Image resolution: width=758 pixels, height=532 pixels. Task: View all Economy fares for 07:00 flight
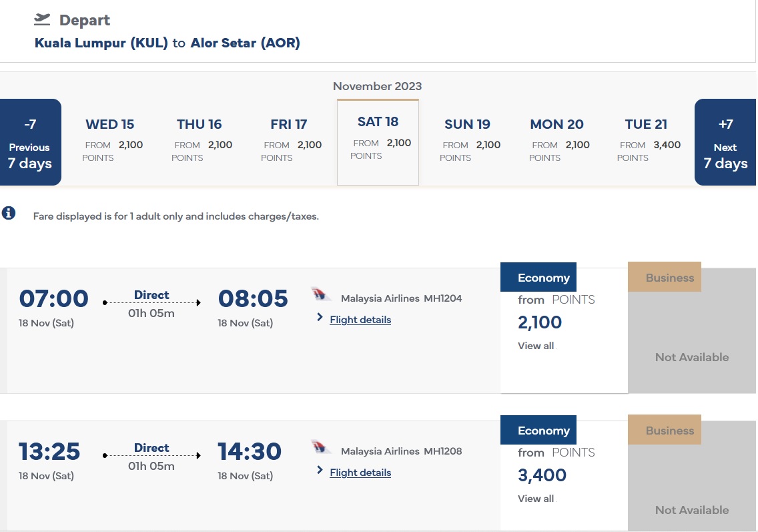536,346
